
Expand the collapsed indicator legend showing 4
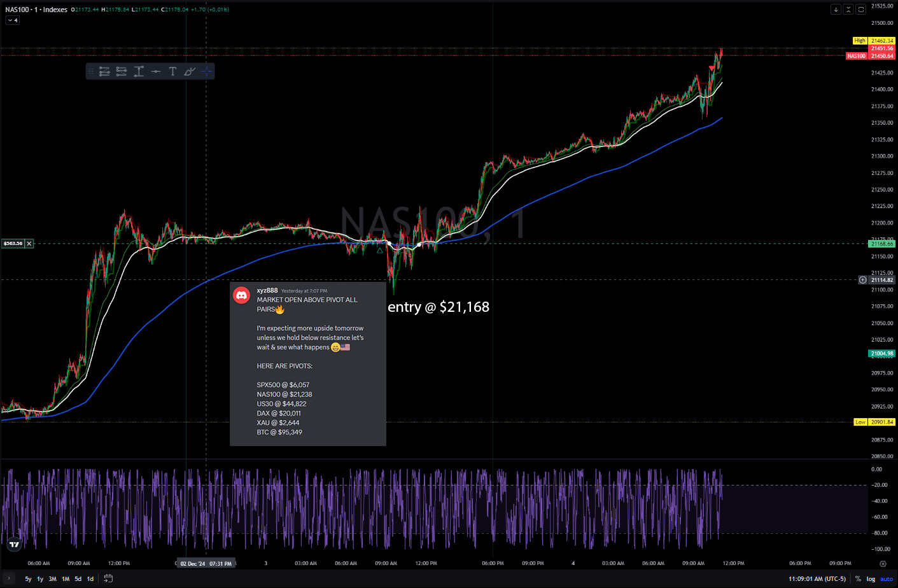13,20
